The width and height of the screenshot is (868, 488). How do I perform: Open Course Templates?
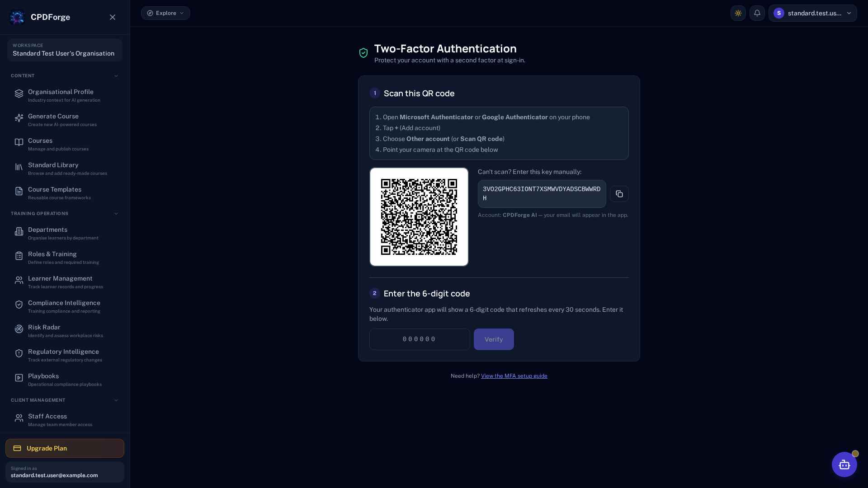(x=65, y=193)
